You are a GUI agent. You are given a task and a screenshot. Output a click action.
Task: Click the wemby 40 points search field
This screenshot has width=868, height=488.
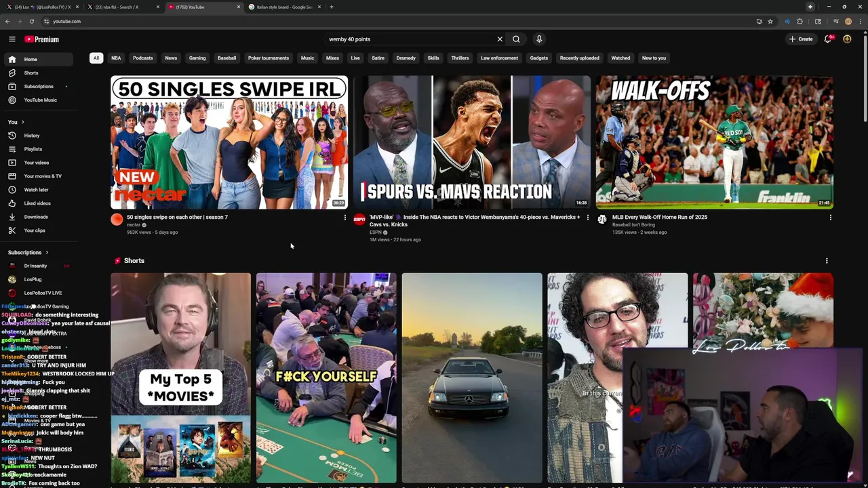click(x=410, y=39)
